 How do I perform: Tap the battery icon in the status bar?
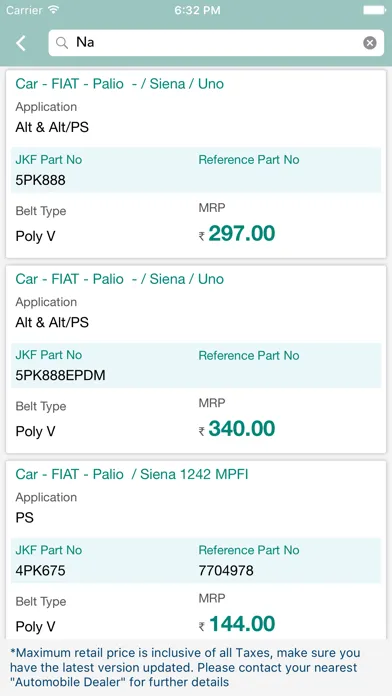pyautogui.click(x=374, y=10)
